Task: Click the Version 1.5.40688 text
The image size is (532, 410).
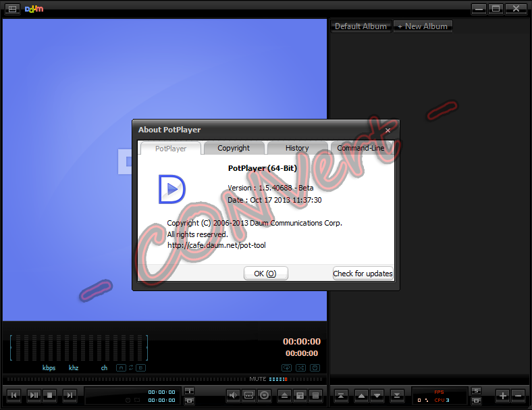Action: pos(271,188)
